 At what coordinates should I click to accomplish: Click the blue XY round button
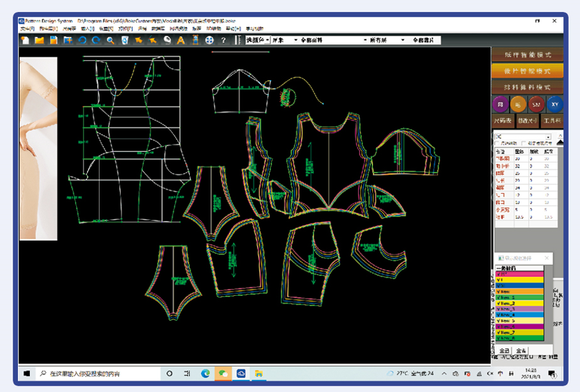(554, 104)
